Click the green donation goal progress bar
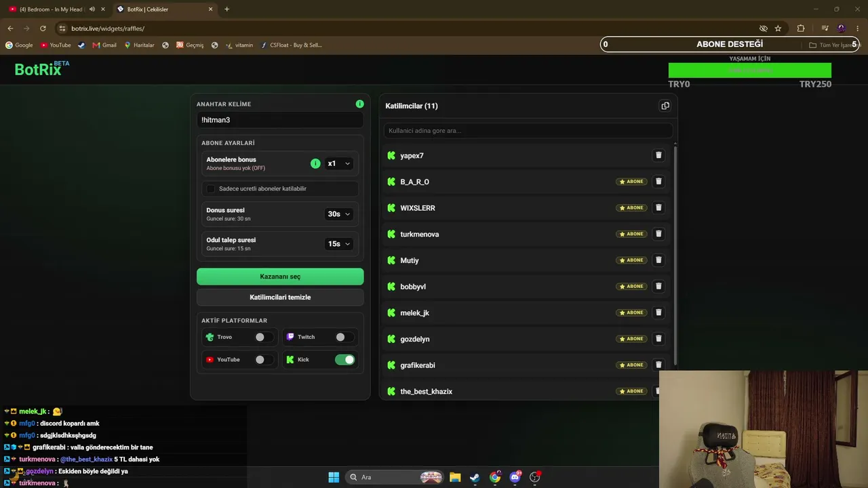868x488 pixels. click(750, 70)
